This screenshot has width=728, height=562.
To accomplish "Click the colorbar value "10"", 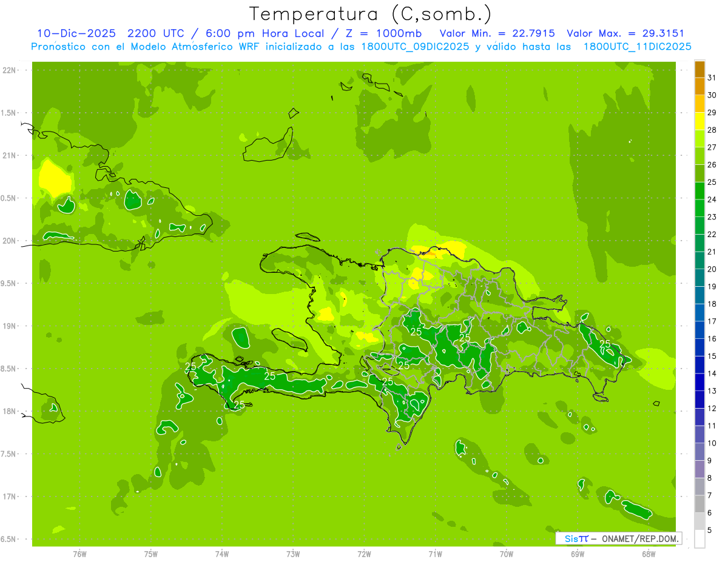I will point(712,443).
